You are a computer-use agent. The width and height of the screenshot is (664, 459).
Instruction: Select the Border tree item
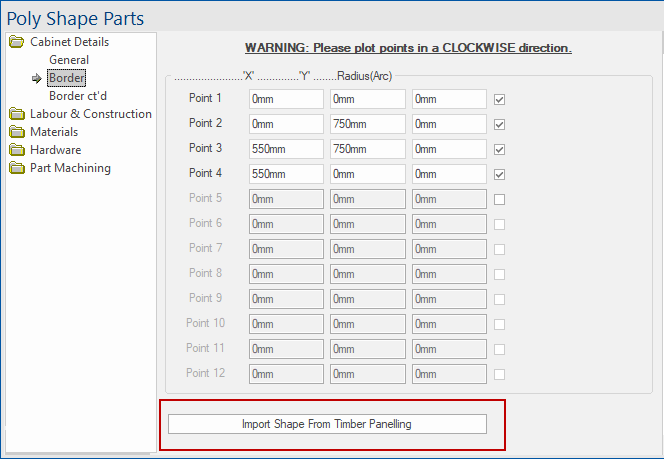66,78
